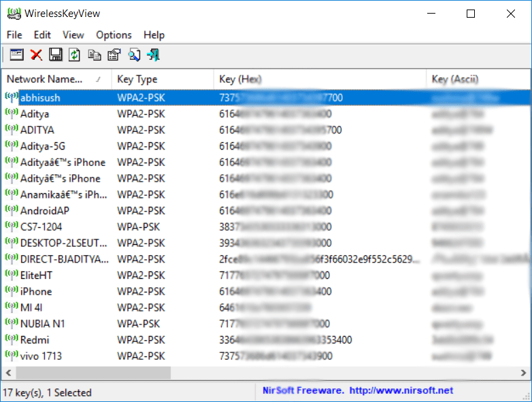Click the horizontal scrollbar left arrow
This screenshot has height=402, width=532.
click(9, 373)
